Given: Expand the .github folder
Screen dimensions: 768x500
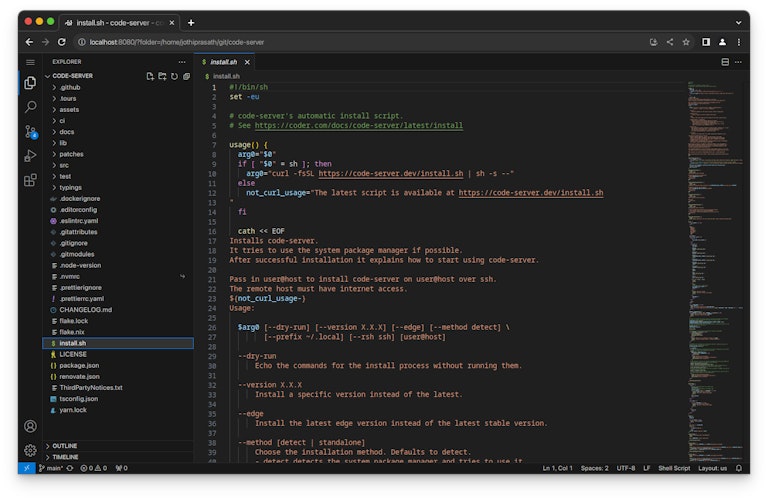Looking at the screenshot, I should tap(70, 87).
